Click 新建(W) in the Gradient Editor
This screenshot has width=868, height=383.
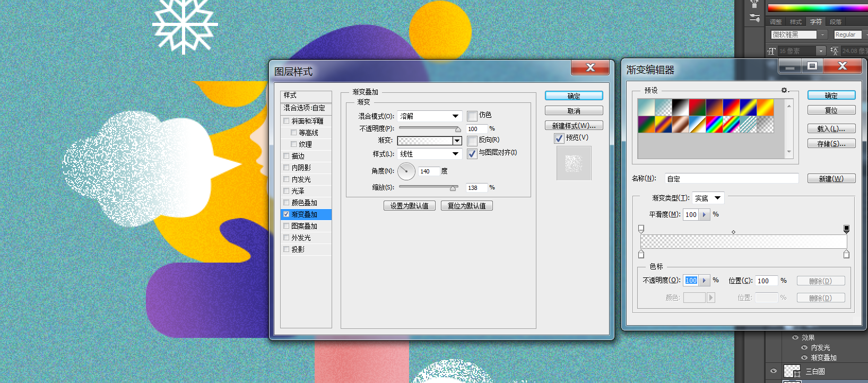point(831,179)
